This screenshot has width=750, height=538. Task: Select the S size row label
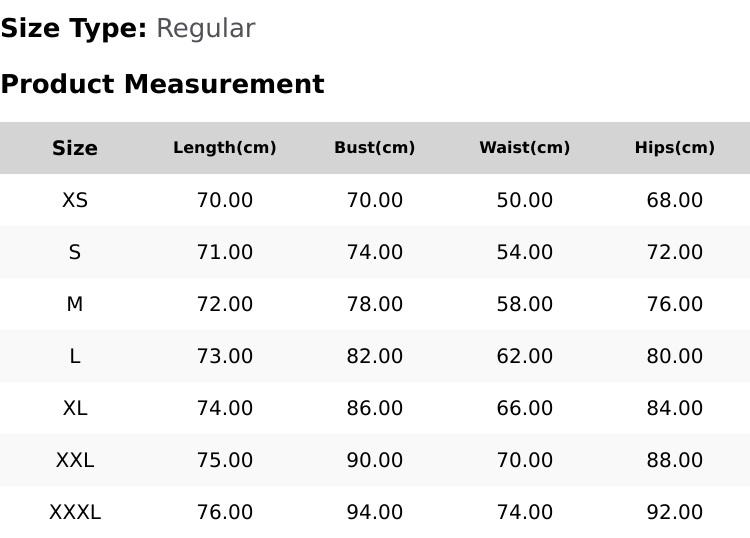(x=75, y=252)
